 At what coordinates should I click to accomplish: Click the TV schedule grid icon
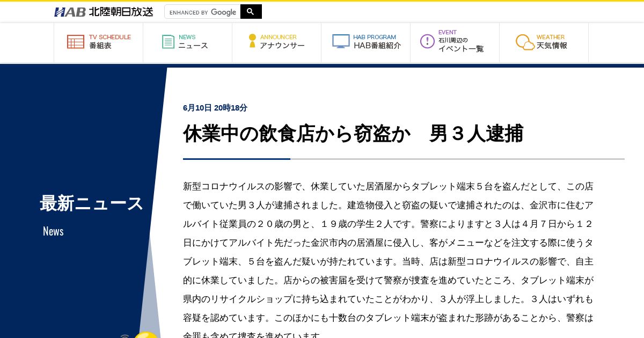[76, 42]
